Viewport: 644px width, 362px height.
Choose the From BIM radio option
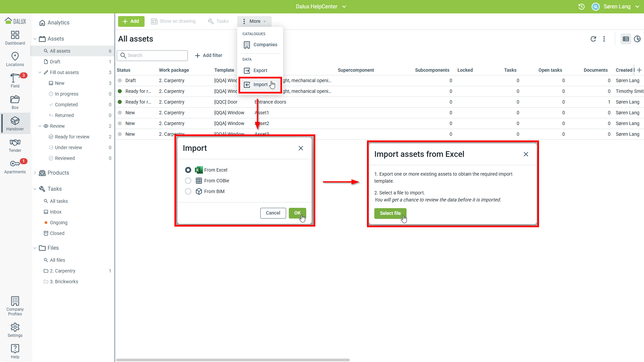pyautogui.click(x=188, y=191)
